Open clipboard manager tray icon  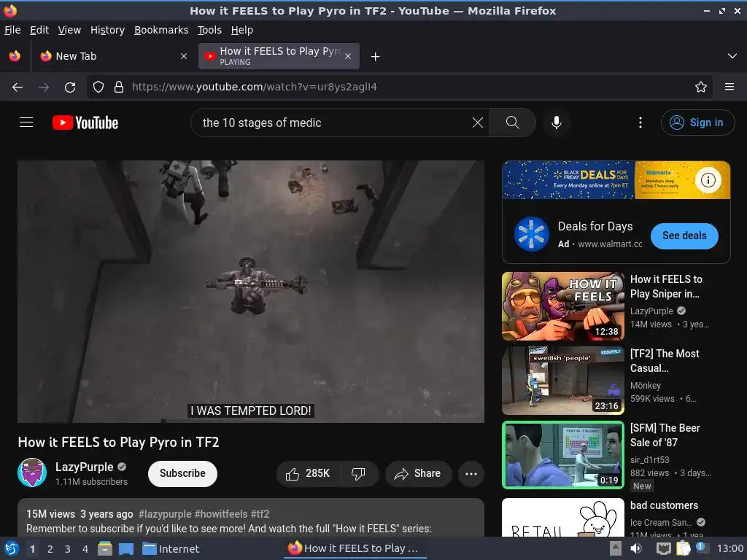click(x=683, y=548)
